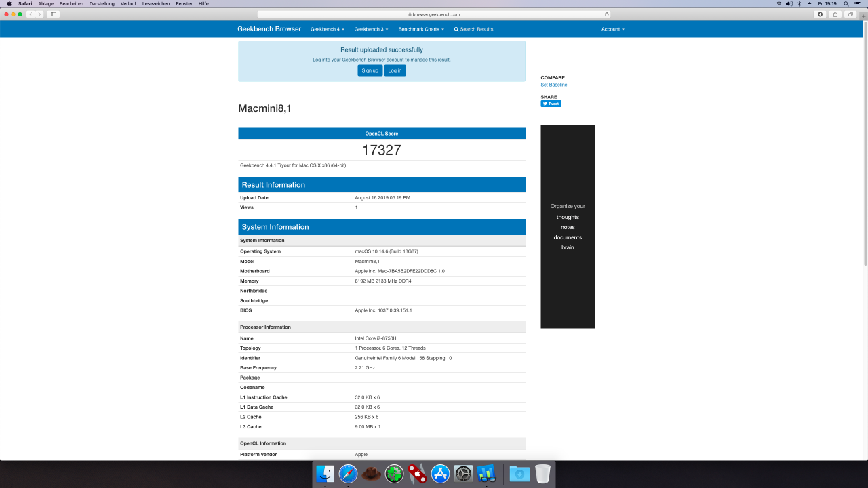Open Wi-Fi status menu

click(x=778, y=3)
